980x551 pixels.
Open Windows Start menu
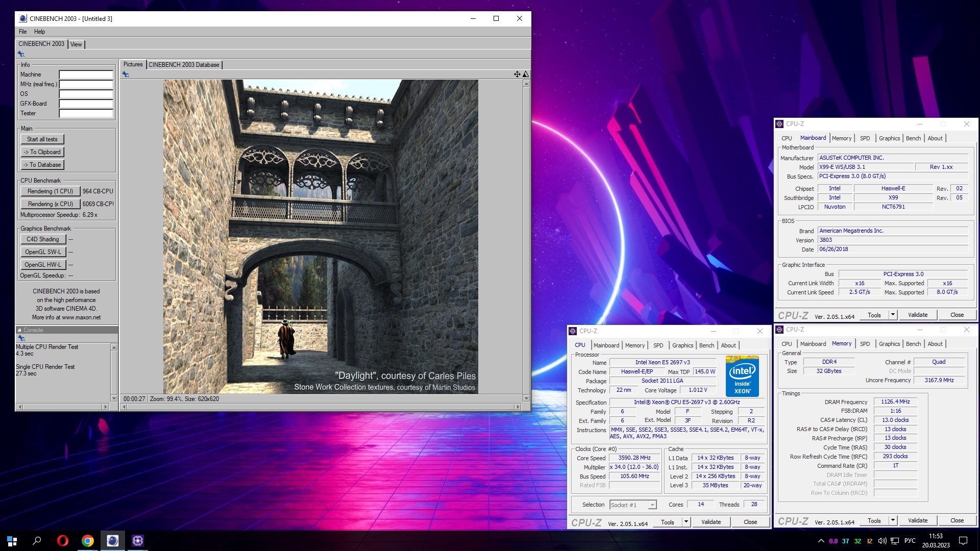coord(12,541)
